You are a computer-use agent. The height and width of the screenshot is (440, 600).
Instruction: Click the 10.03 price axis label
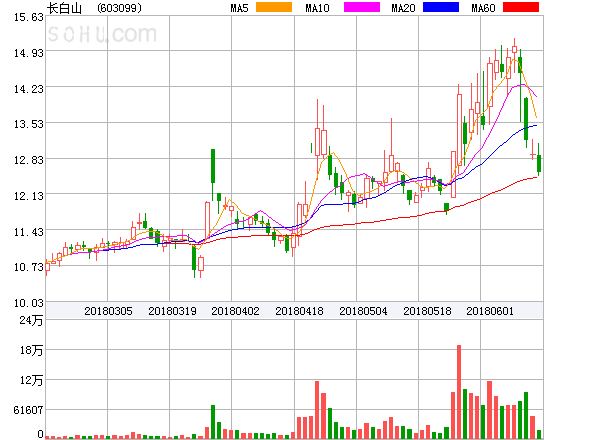29,303
